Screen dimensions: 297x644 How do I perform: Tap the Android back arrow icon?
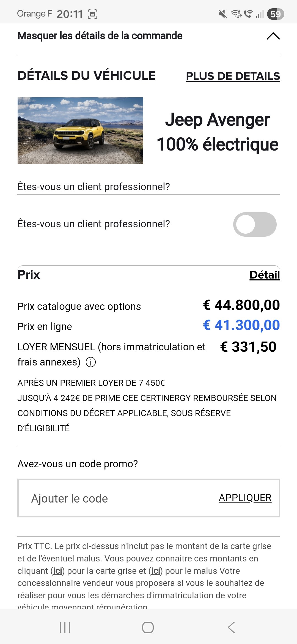tap(231, 627)
